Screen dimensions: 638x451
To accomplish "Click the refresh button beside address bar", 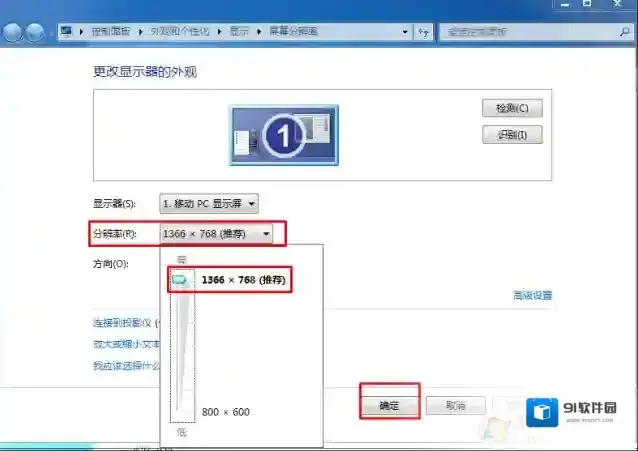I will pos(424,32).
